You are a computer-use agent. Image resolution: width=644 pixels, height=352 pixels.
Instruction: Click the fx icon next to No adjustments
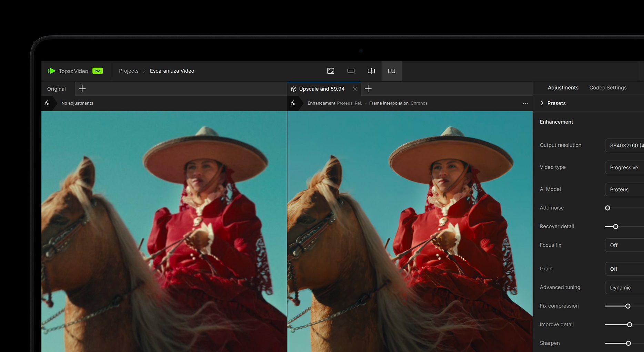click(x=47, y=103)
